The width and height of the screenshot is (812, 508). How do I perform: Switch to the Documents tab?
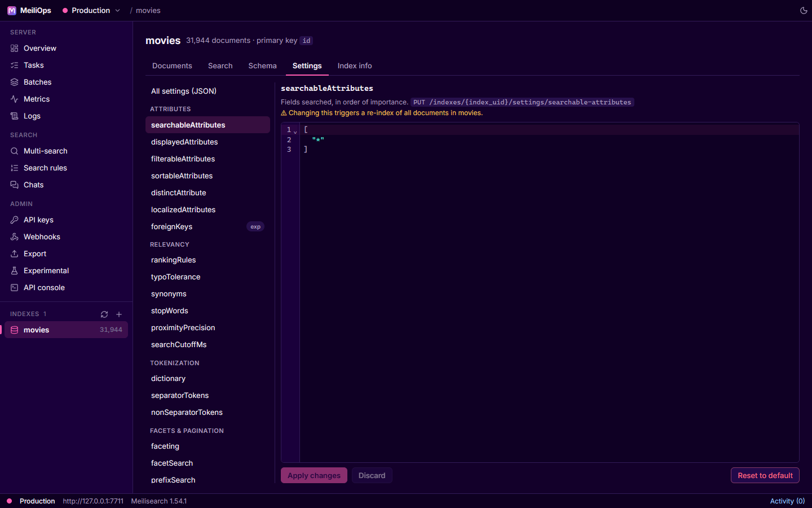pos(172,66)
